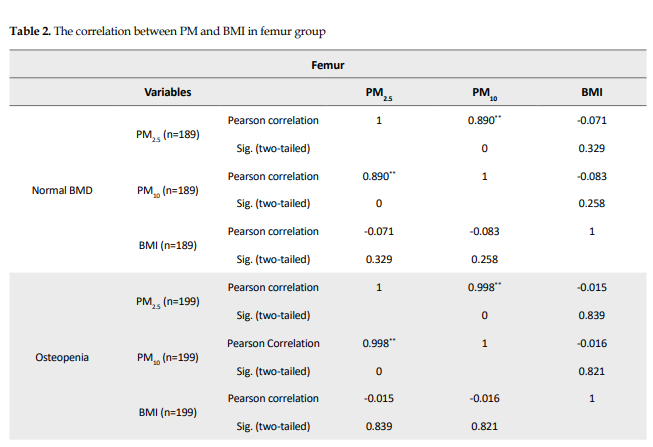Click the Variables column header
653x447 pixels.
click(167, 93)
